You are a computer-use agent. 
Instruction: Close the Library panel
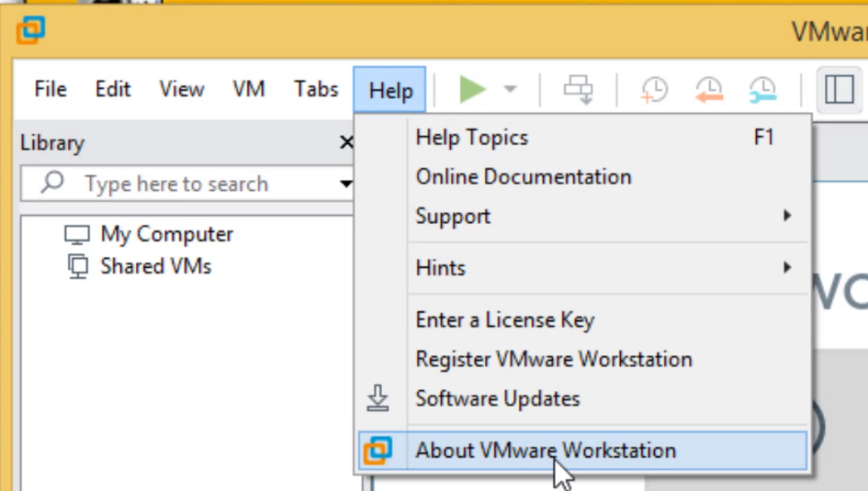(346, 142)
